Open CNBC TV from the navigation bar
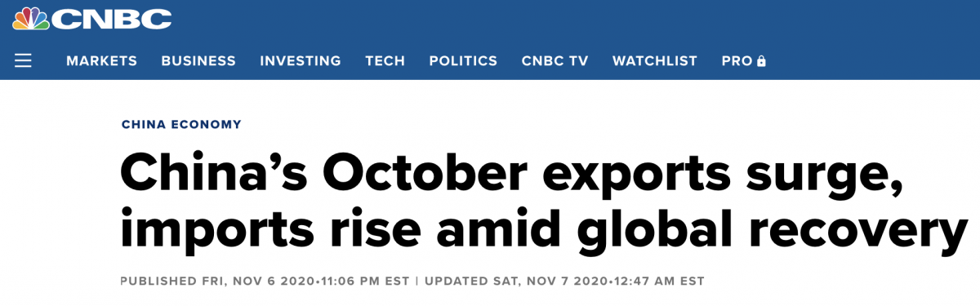Screen dimensions: 980x306 [555, 61]
